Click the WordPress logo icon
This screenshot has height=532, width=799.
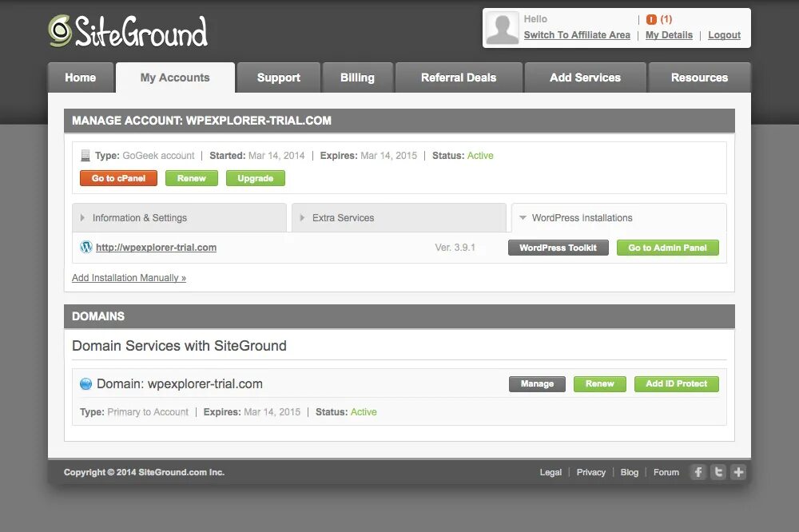pyautogui.click(x=86, y=247)
